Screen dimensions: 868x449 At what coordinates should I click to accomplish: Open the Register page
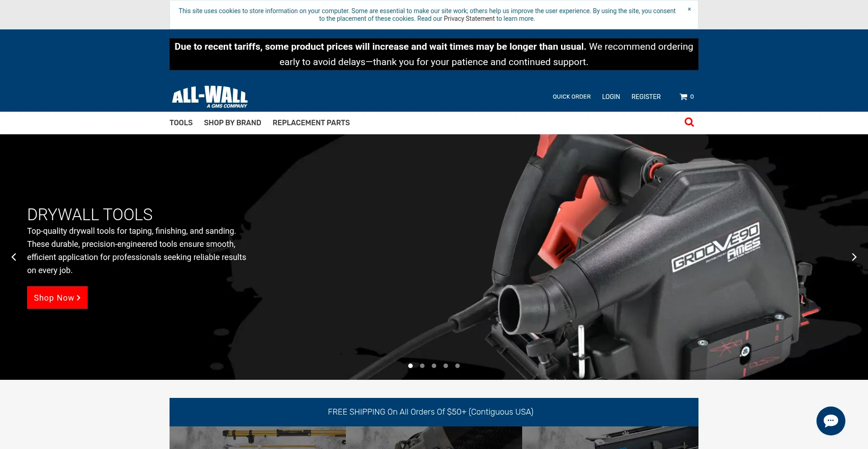646,97
